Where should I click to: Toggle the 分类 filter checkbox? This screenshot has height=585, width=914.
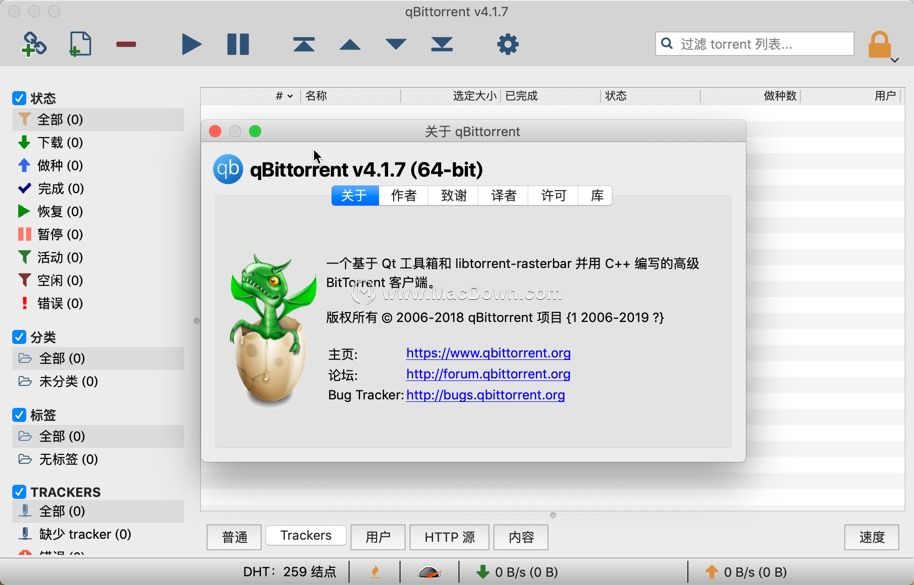click(x=19, y=337)
